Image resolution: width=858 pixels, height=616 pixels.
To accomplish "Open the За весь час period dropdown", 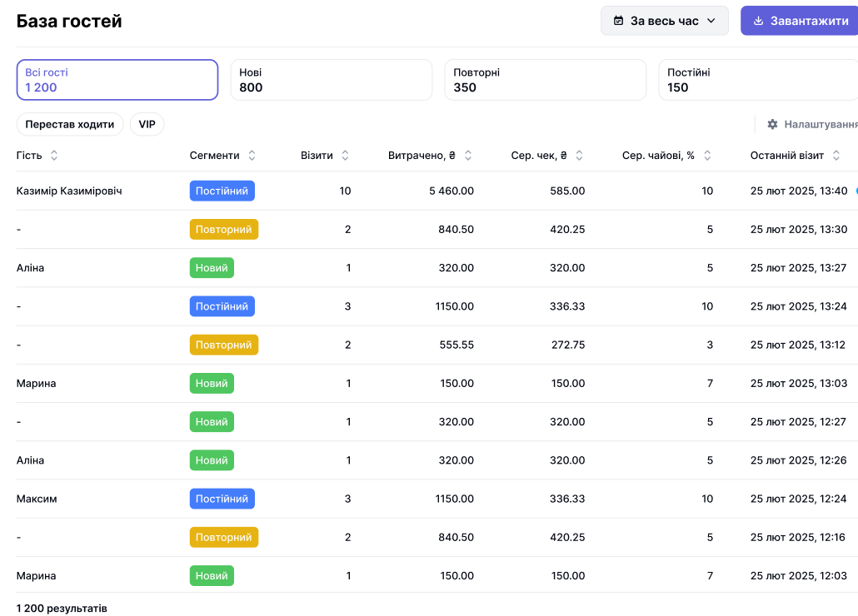I will coord(664,21).
